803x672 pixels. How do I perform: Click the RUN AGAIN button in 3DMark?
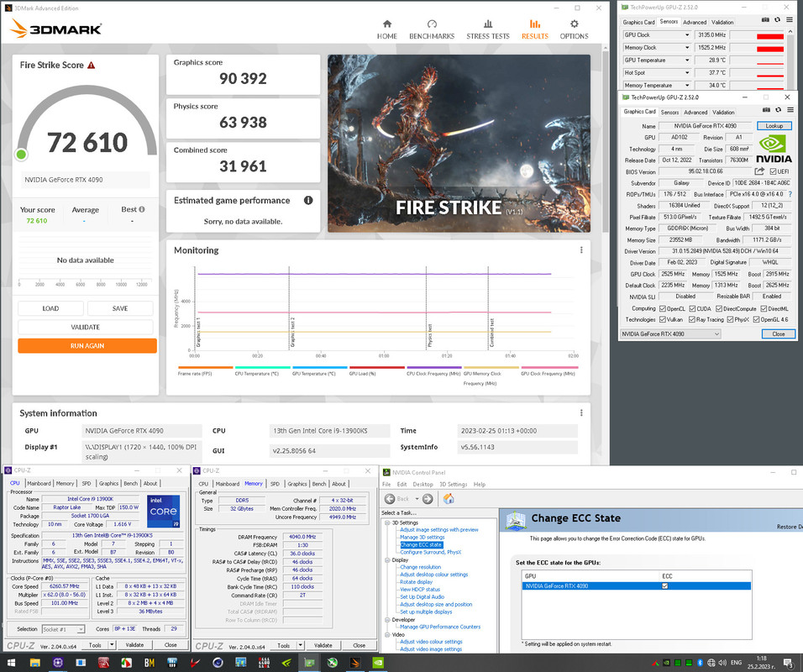click(87, 346)
